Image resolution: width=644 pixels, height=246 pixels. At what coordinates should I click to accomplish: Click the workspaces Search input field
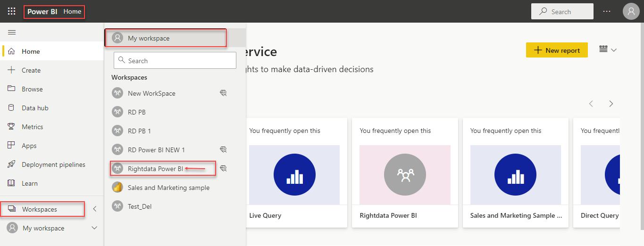(x=175, y=60)
